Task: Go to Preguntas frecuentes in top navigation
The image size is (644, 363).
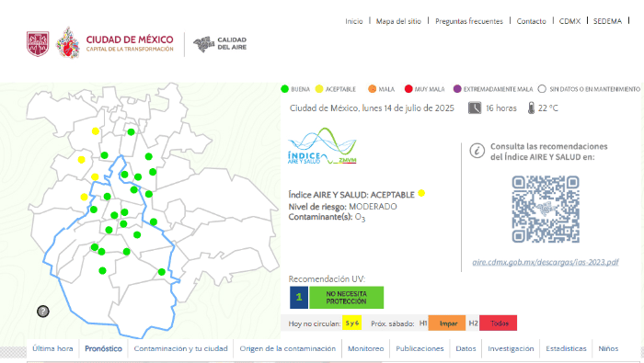Action: [x=469, y=21]
